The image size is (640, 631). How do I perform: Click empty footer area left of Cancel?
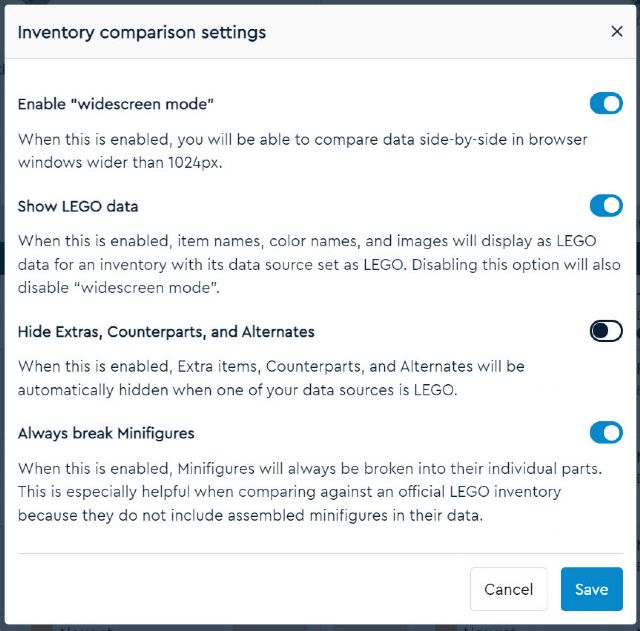tap(240, 589)
